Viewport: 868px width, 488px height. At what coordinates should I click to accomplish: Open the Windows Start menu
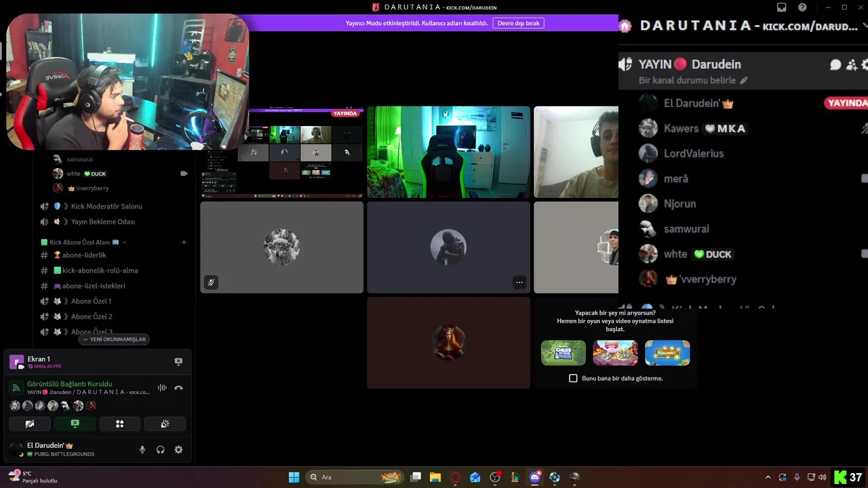click(x=294, y=477)
